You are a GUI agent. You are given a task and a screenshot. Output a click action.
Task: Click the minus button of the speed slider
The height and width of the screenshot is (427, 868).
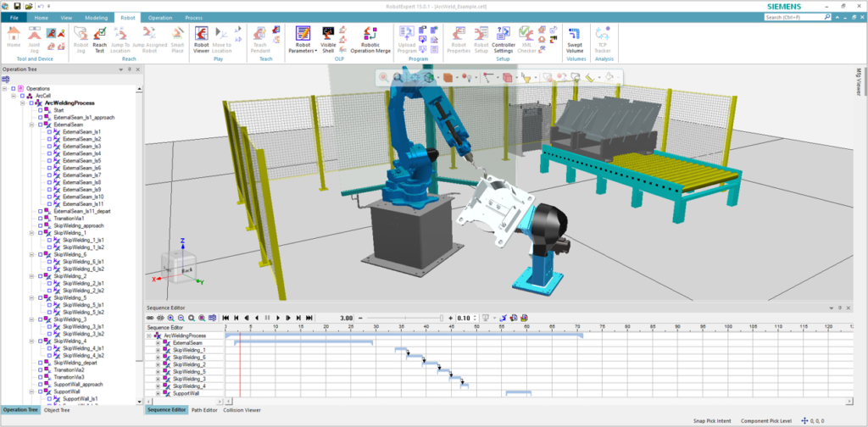tap(360, 318)
